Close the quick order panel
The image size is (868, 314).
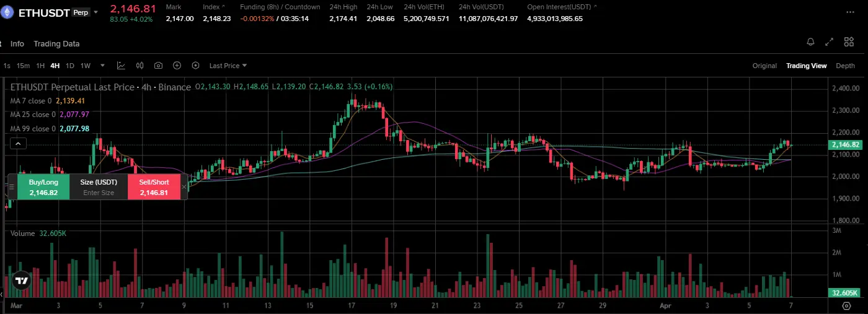[184, 186]
